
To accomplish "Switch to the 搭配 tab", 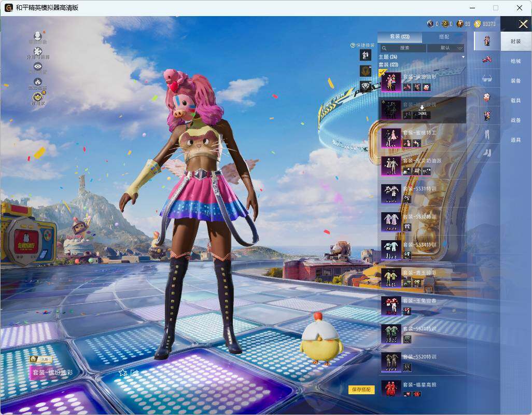I will [x=444, y=37].
